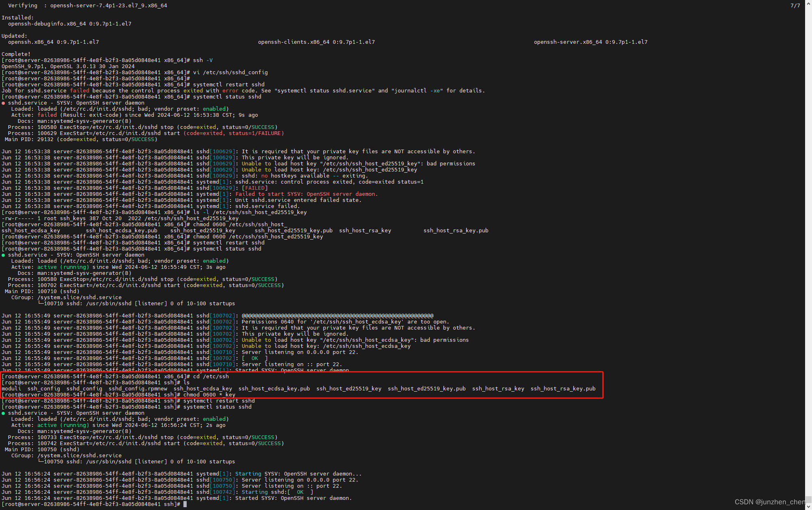This screenshot has height=510, width=812.
Task: Click the '└─100750 sshd: /usr/sbin/sshd' CGroup line
Action: [x=136, y=461]
